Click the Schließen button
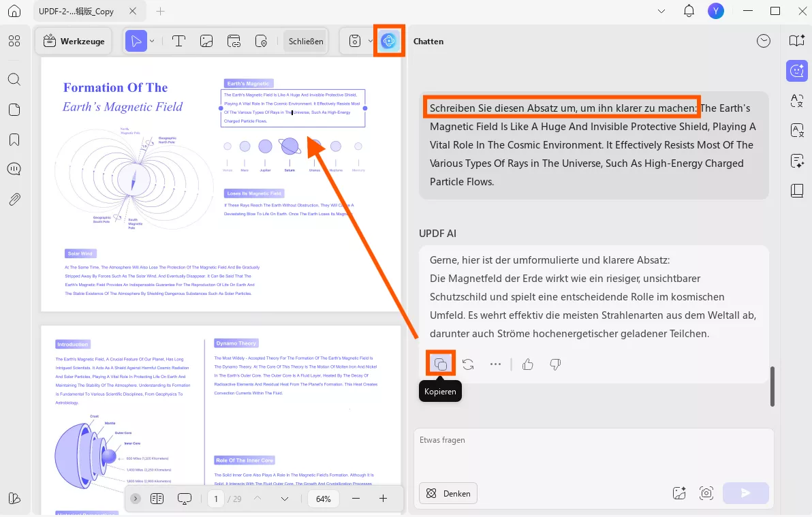The height and width of the screenshot is (517, 812). 306,41
